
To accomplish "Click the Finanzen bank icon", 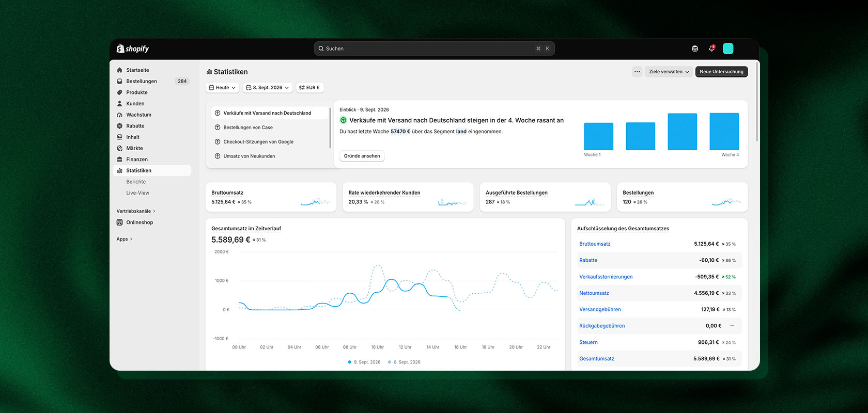I will [x=120, y=160].
